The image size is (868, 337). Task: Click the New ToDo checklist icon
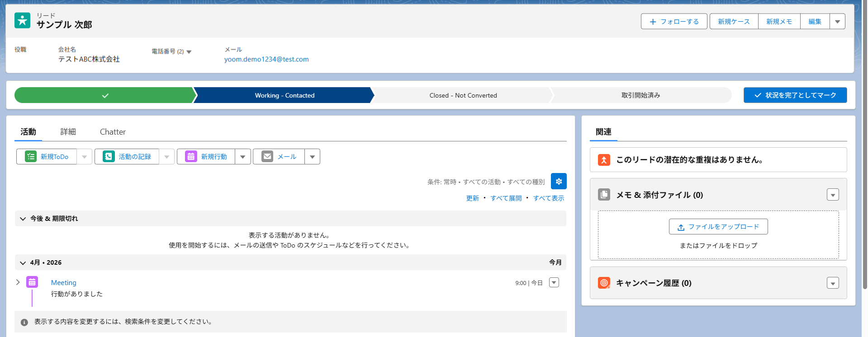31,156
